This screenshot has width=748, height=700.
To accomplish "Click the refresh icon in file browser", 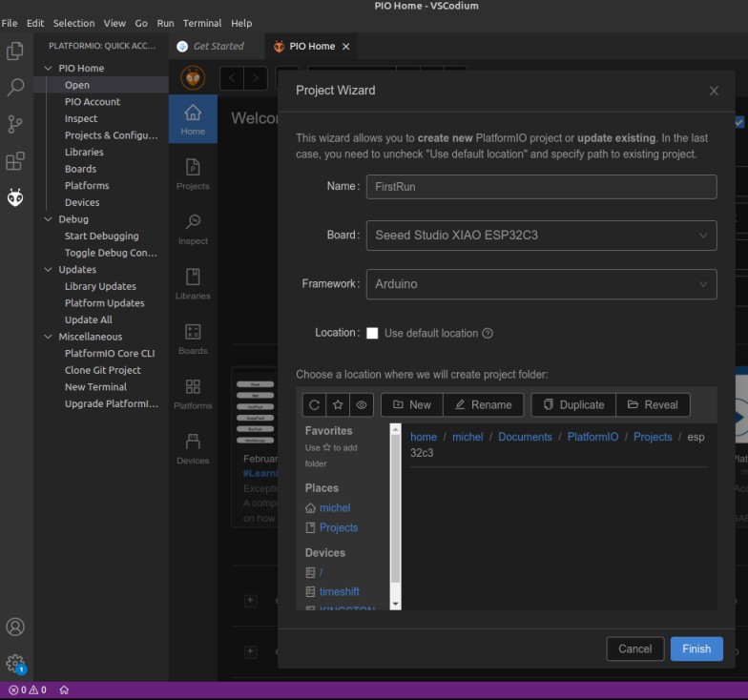I will tap(314, 404).
